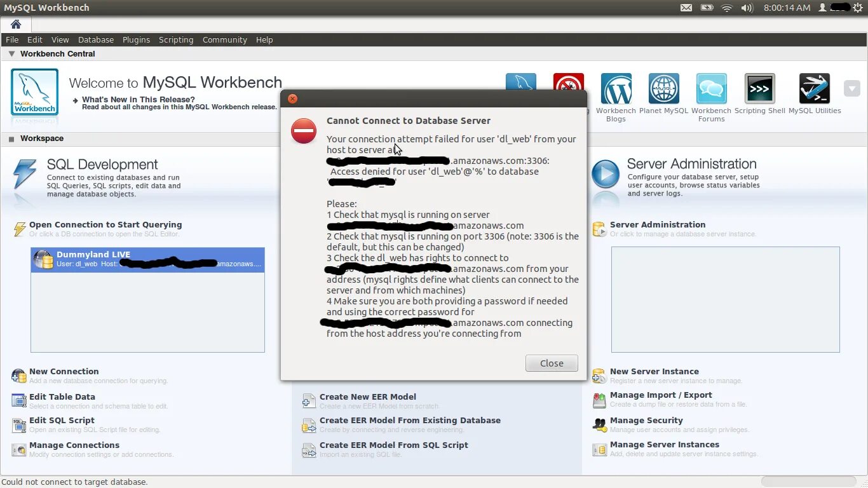Click the red bug report icon
The height and width of the screenshot is (488, 868).
568,81
